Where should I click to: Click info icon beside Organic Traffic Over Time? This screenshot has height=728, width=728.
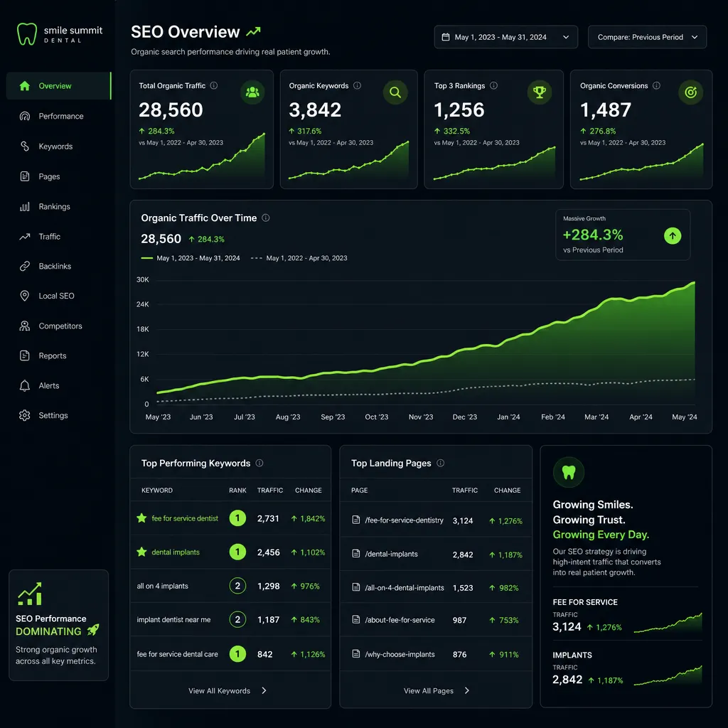point(266,218)
